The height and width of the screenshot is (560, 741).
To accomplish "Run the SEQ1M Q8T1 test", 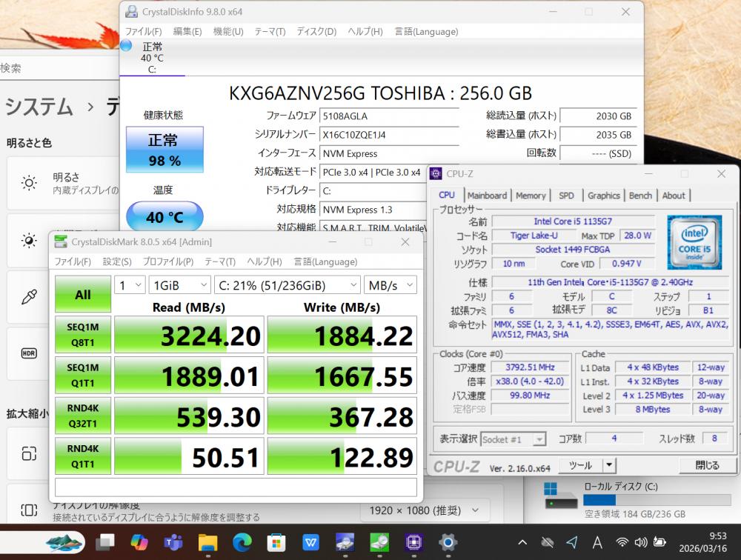I will [x=83, y=334].
